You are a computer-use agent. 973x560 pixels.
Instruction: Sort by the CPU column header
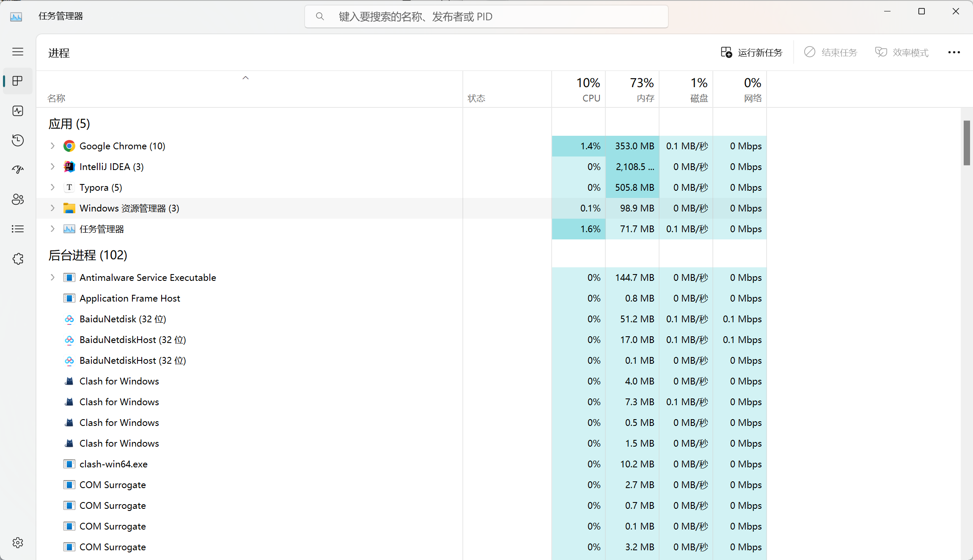pos(579,89)
